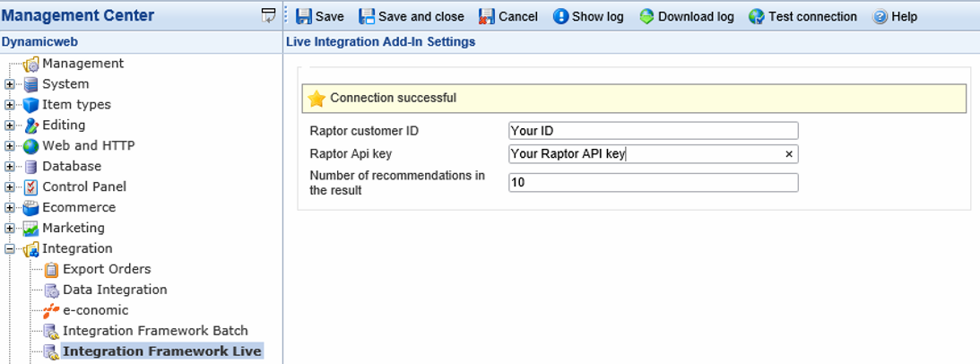Open Export Orders in the tree
The image size is (980, 364).
coord(106,269)
